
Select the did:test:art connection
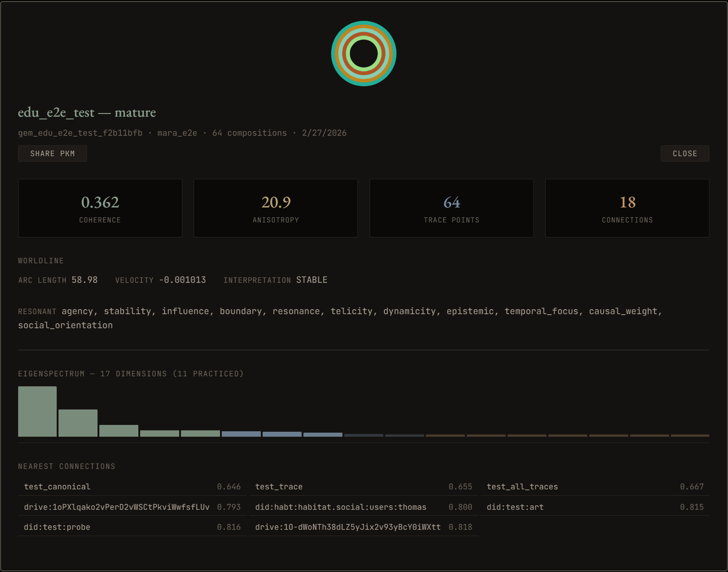[595, 507]
